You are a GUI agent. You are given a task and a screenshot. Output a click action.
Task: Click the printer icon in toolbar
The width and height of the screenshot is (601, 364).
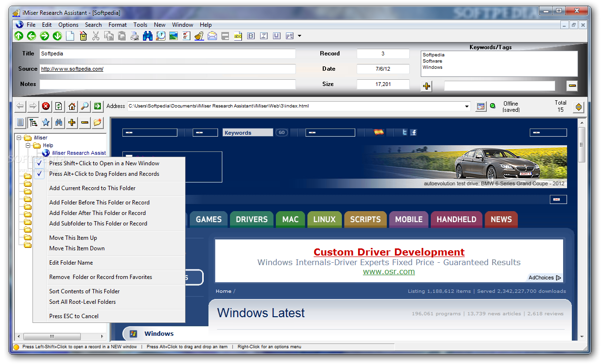pos(135,36)
